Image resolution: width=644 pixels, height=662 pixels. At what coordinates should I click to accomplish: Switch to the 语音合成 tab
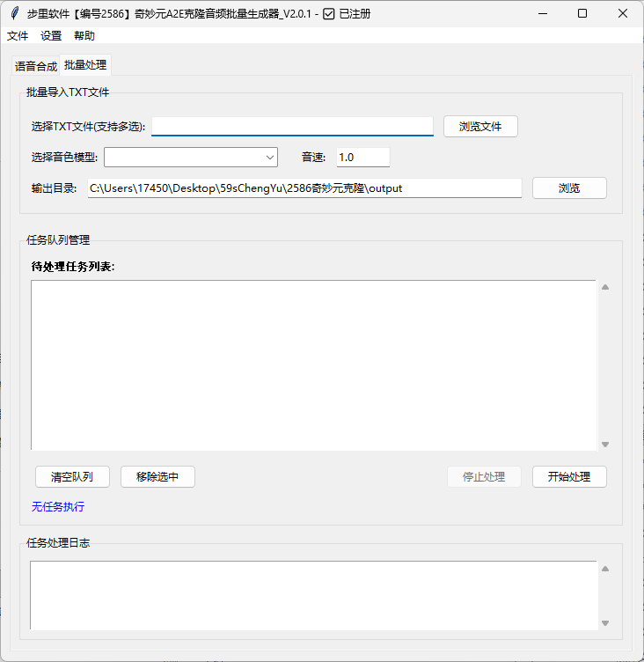[x=35, y=66]
